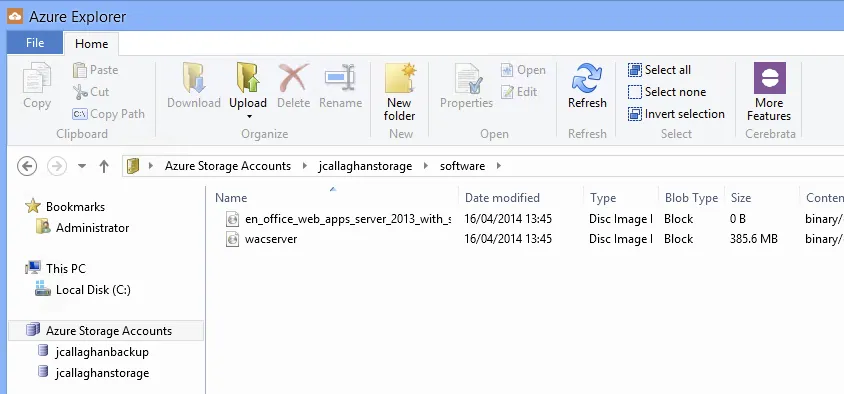Open the File menu tab
This screenshot has width=844, height=394.
coord(35,43)
